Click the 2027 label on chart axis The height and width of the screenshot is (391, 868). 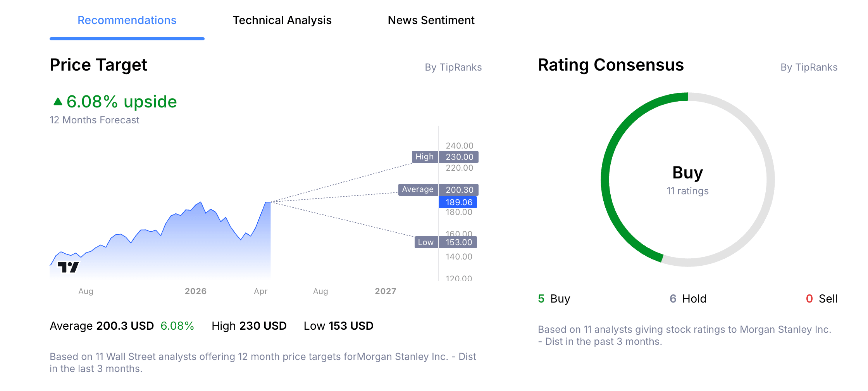click(x=386, y=291)
